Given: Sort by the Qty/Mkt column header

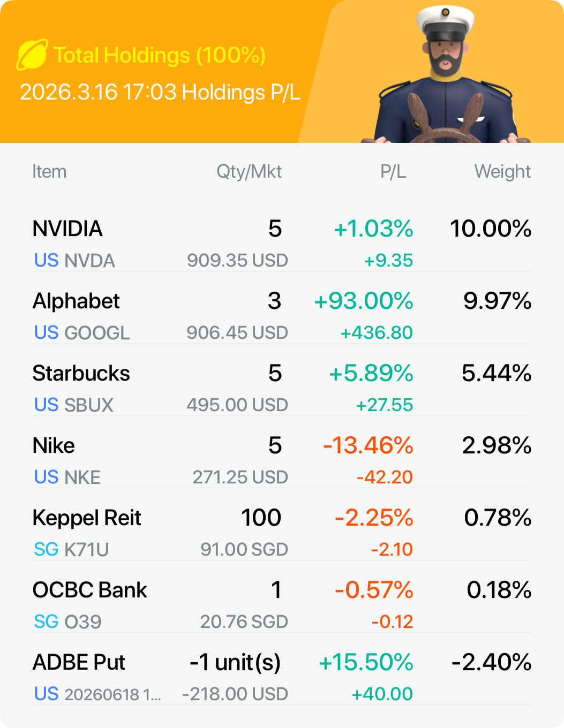Looking at the screenshot, I should (249, 172).
